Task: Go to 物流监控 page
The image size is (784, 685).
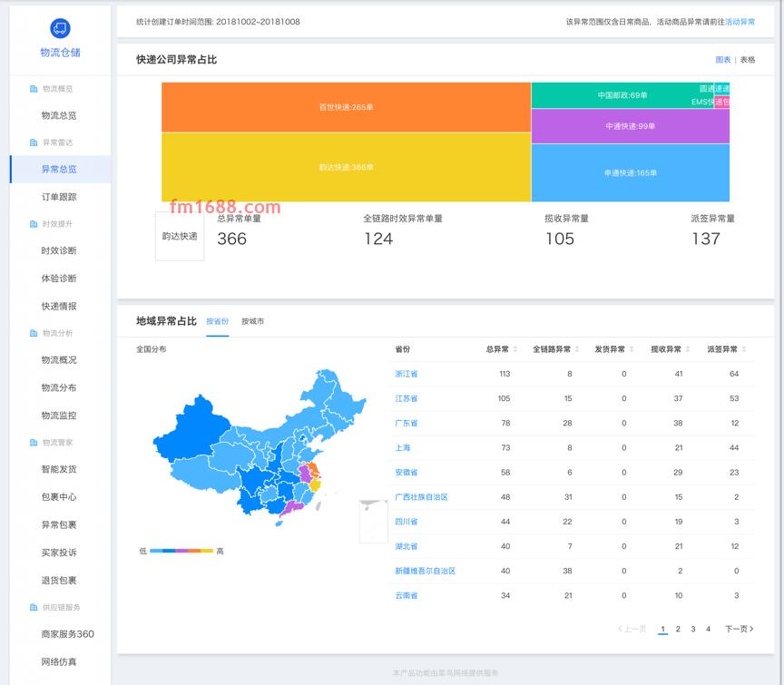Action: point(59,416)
